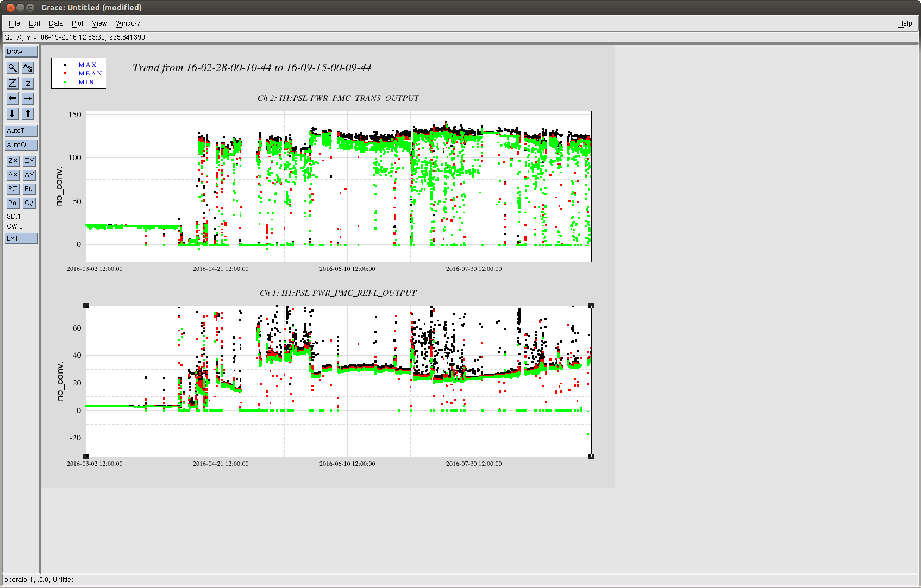Click the 'operator1, :0.0, Untitled' status bar
Image resolution: width=921 pixels, height=588 pixels.
460,580
